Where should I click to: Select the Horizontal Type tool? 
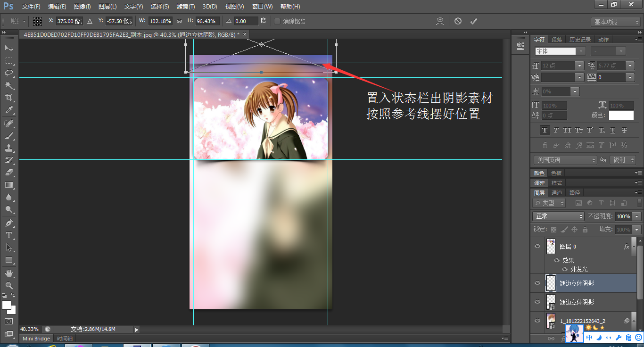(9, 235)
